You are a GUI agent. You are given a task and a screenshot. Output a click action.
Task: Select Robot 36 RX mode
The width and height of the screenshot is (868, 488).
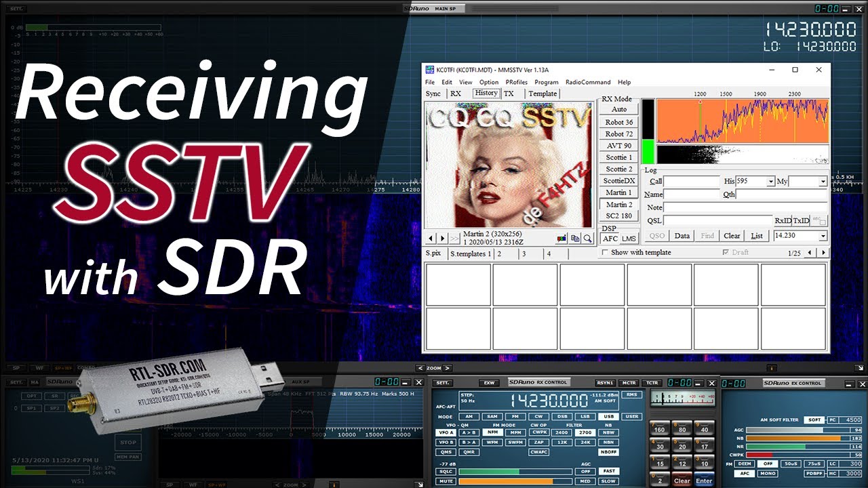coord(618,122)
